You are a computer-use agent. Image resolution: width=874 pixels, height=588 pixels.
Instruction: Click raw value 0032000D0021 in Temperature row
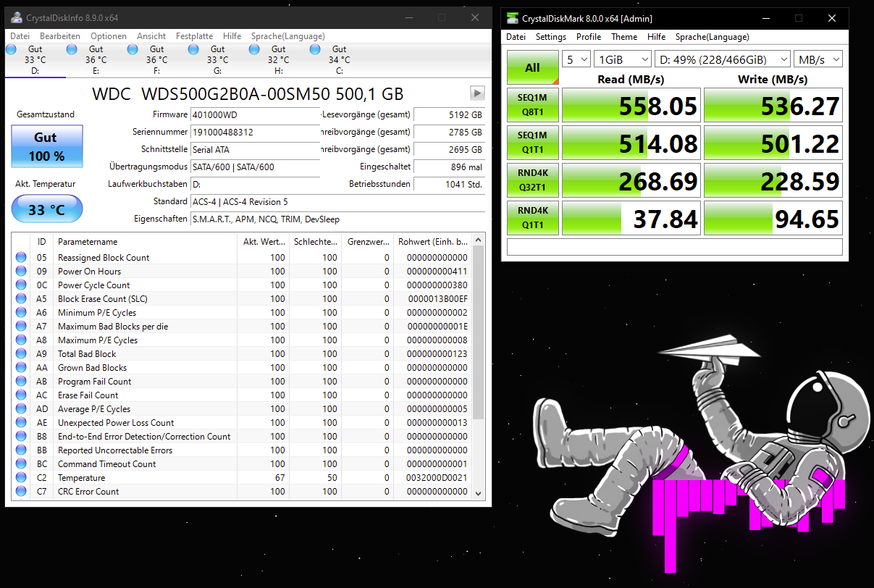(437, 478)
